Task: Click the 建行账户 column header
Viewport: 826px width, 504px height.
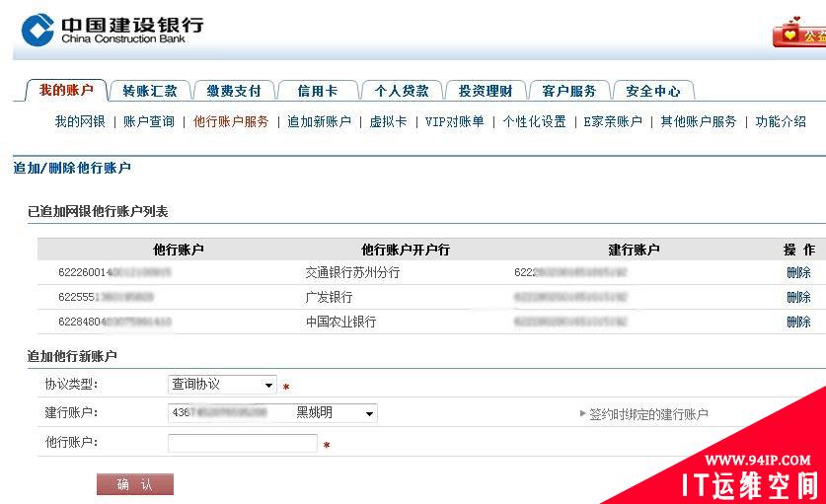Action: pos(635,250)
